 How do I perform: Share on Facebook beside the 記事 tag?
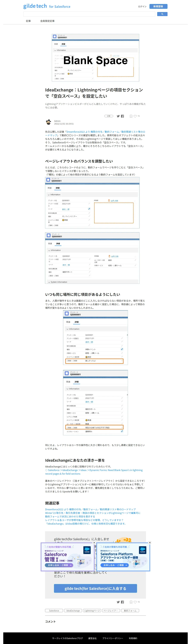tap(123, 116)
